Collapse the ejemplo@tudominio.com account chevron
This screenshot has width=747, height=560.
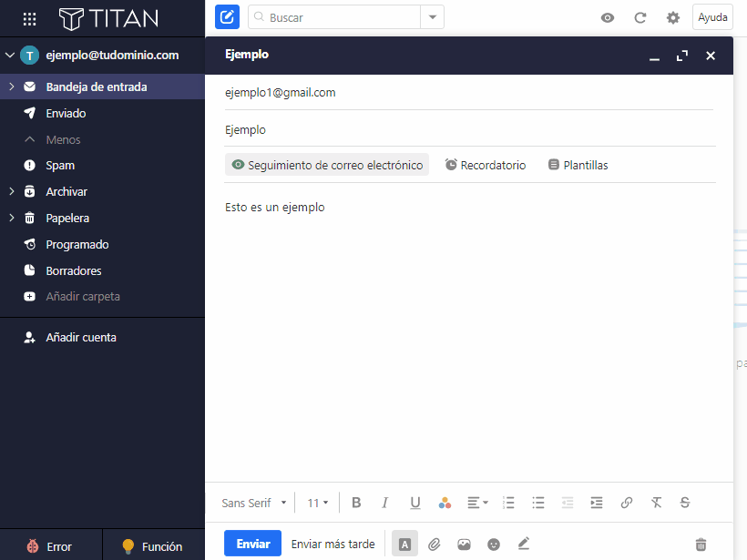[x=10, y=56]
